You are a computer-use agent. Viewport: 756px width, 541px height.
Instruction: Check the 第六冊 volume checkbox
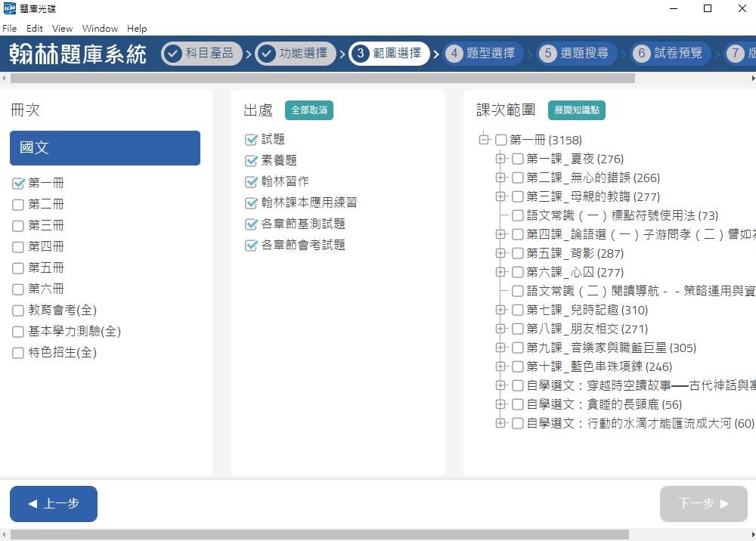click(x=18, y=289)
